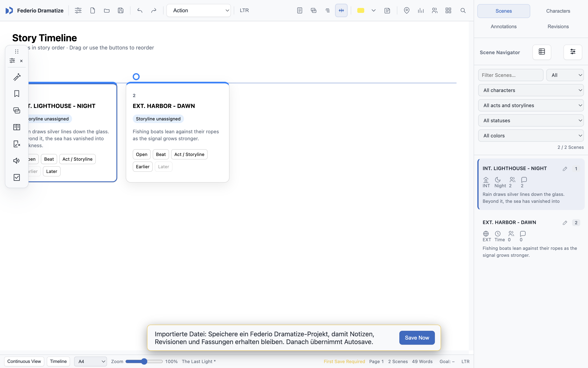Click Open on the EXT. HARBOR card
Screen dimensions: 588x368
point(142,155)
